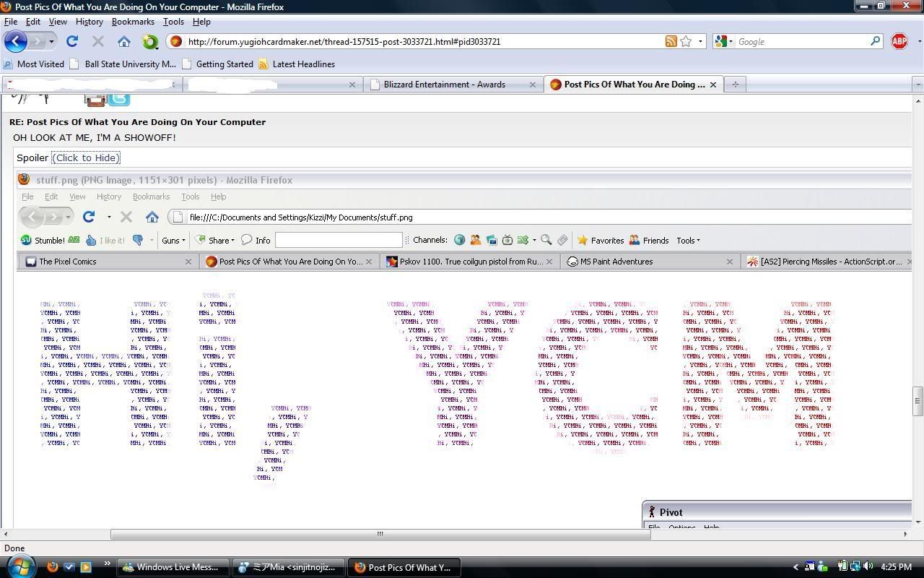
Task: Open the Bookmarks menu
Action: (133, 22)
